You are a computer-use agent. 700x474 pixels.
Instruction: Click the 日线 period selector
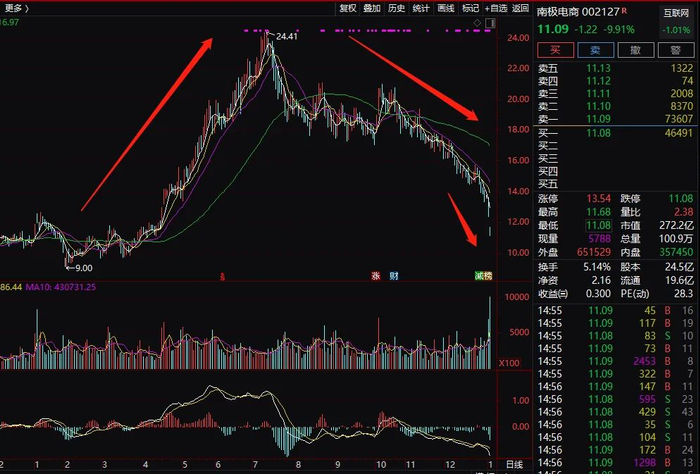pyautogui.click(x=514, y=465)
